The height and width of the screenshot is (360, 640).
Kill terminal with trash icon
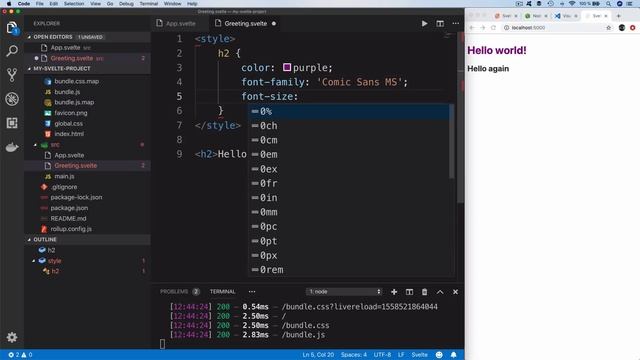coord(424,292)
